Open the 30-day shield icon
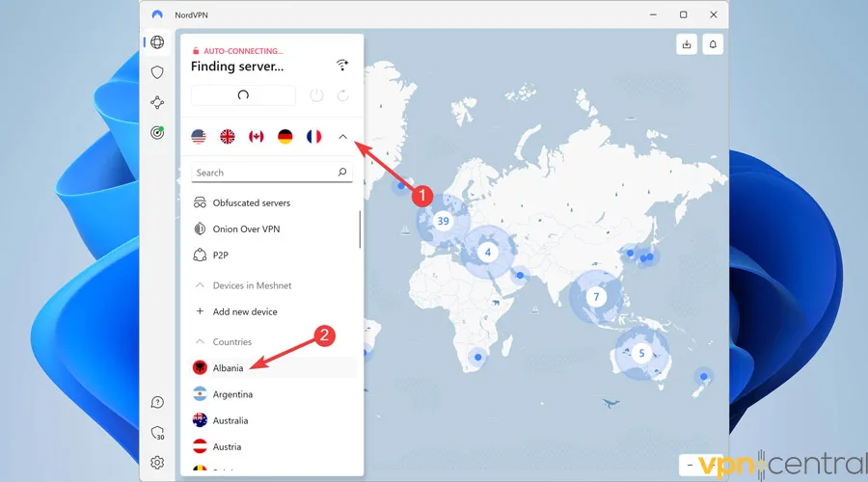868x482 pixels. pyautogui.click(x=158, y=433)
